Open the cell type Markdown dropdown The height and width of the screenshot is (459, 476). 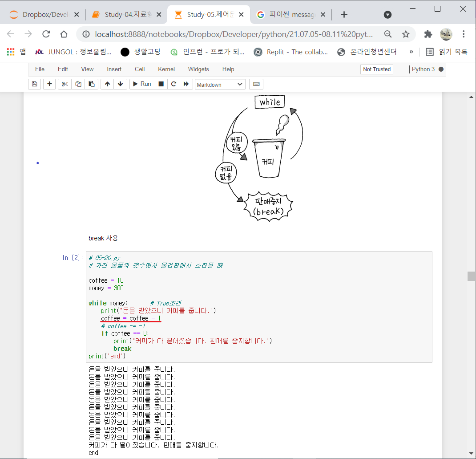coord(220,85)
